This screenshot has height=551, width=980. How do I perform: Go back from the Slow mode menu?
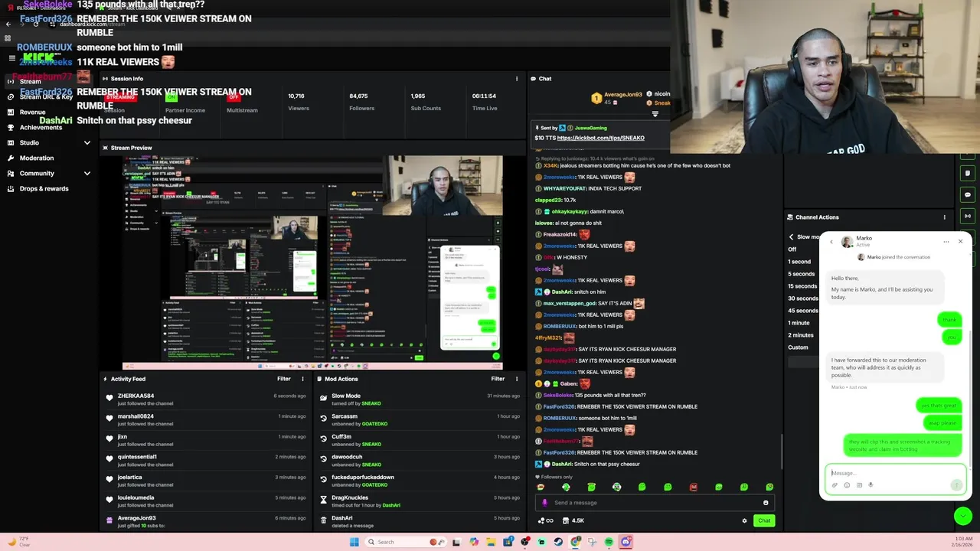click(x=792, y=237)
